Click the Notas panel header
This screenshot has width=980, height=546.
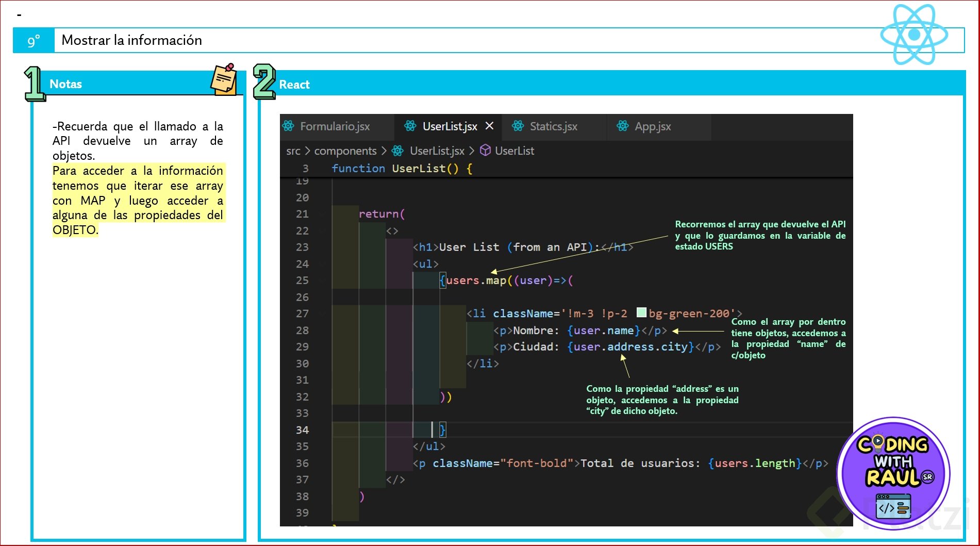65,84
